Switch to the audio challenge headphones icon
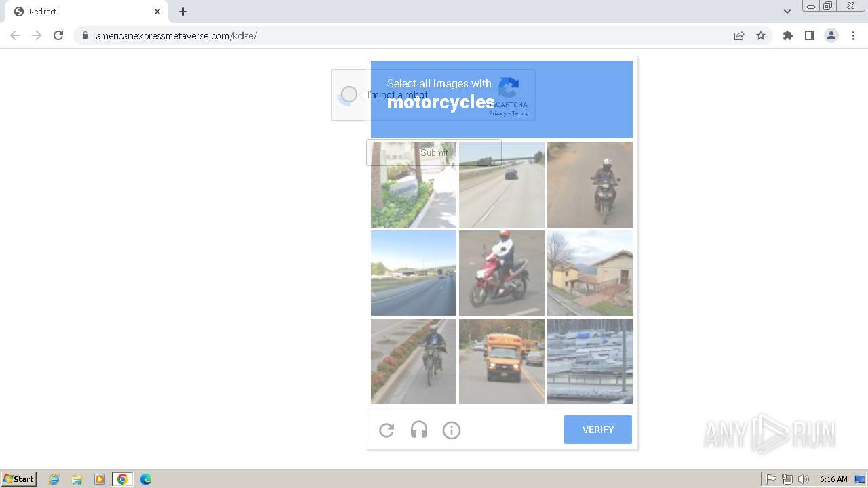The width and height of the screenshot is (868, 488). click(x=419, y=430)
